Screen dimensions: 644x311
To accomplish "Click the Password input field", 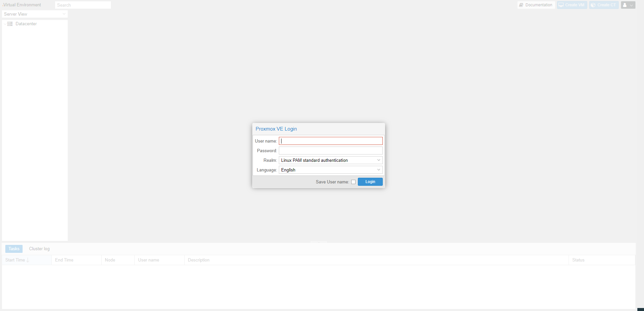I will pos(331,151).
